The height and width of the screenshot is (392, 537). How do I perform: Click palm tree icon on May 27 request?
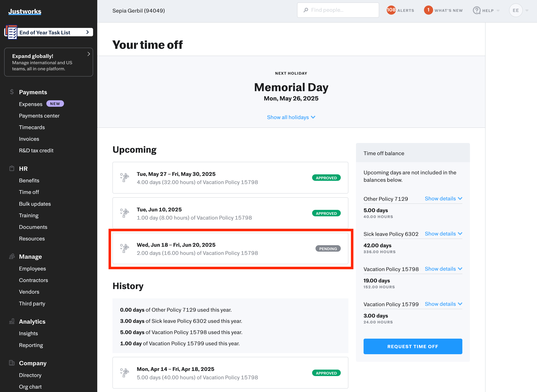124,178
